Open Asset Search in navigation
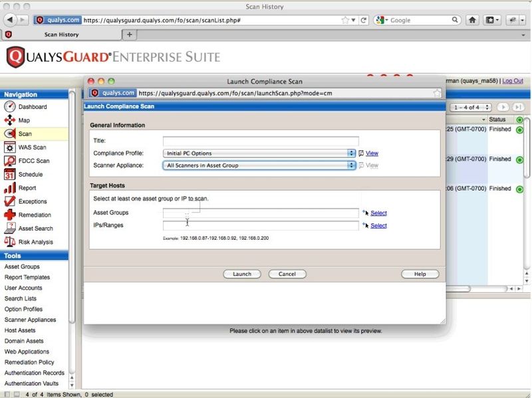Viewport: 532px width, 398px height. [x=36, y=229]
